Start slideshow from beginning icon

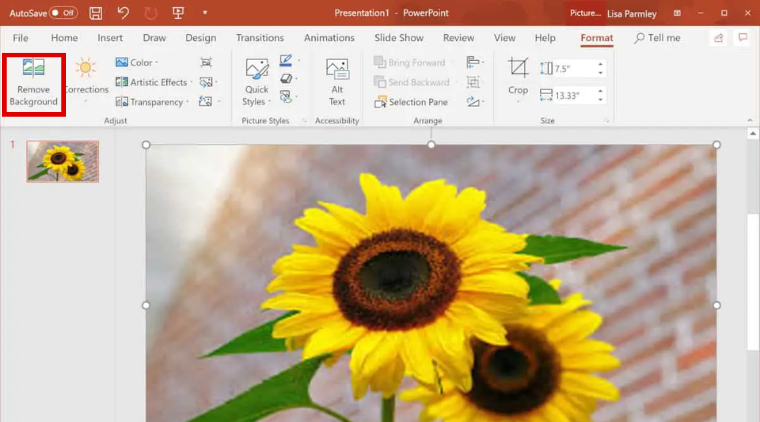tap(178, 13)
